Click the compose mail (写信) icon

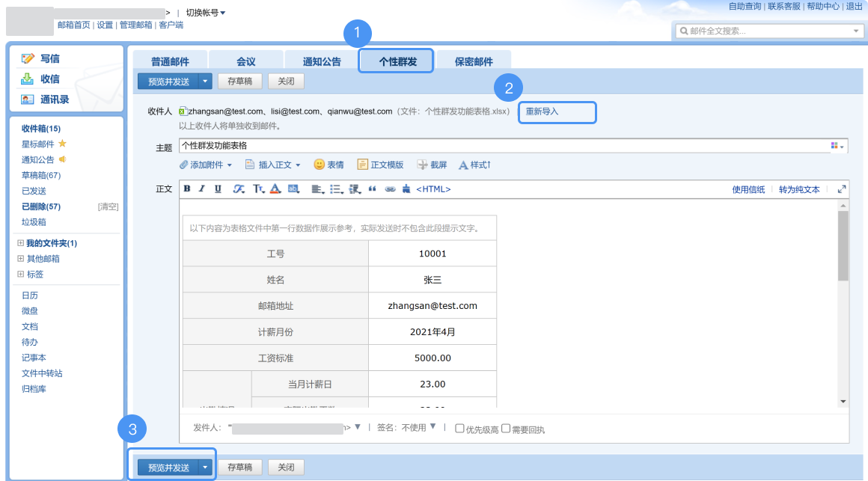28,58
